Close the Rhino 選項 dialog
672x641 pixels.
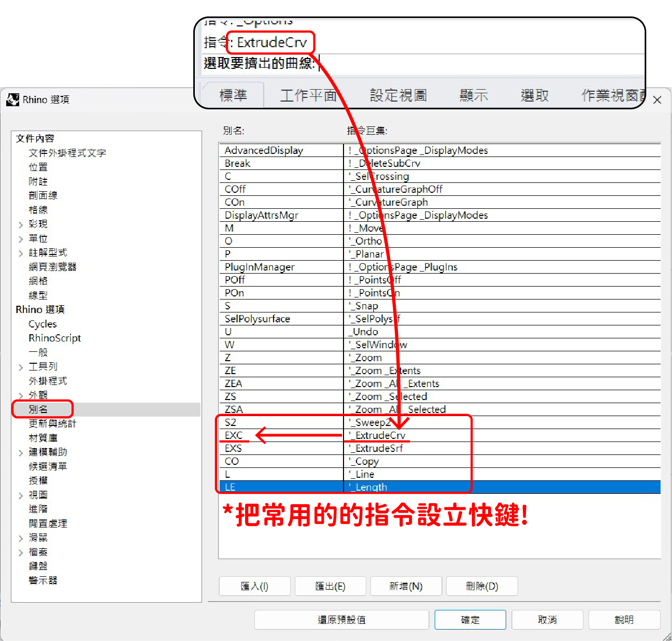pyautogui.click(x=657, y=100)
